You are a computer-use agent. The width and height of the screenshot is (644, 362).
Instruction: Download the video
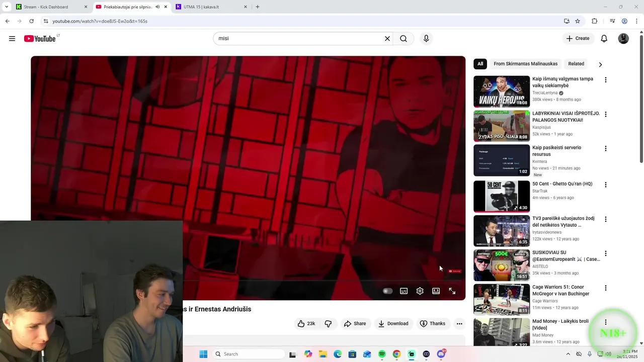tap(393, 324)
